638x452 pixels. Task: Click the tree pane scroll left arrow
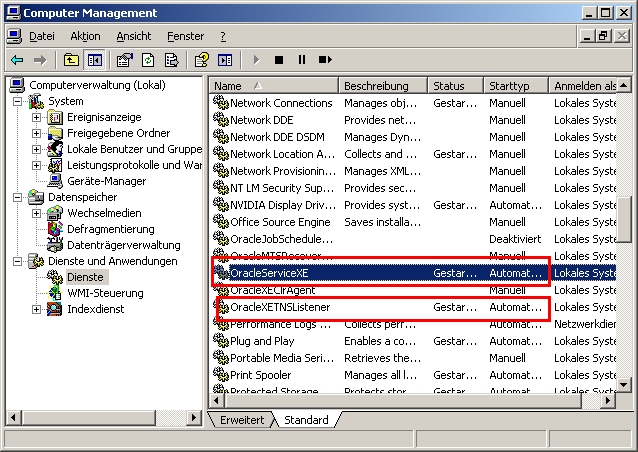coord(13,417)
